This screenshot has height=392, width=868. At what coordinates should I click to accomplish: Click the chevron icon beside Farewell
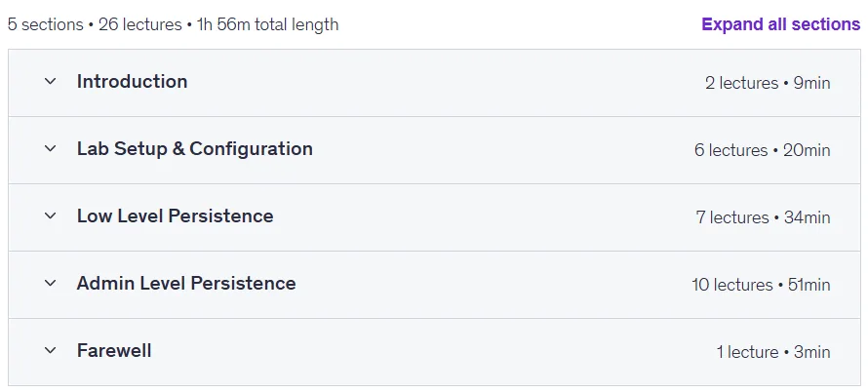[51, 350]
